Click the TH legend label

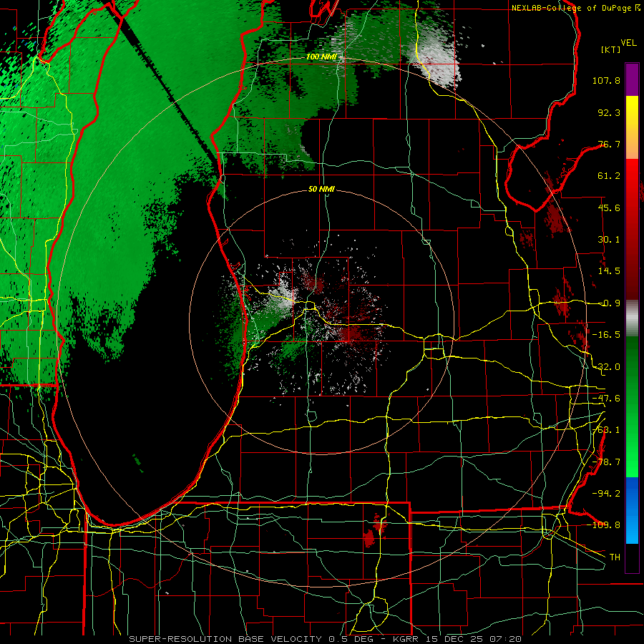[x=615, y=557]
